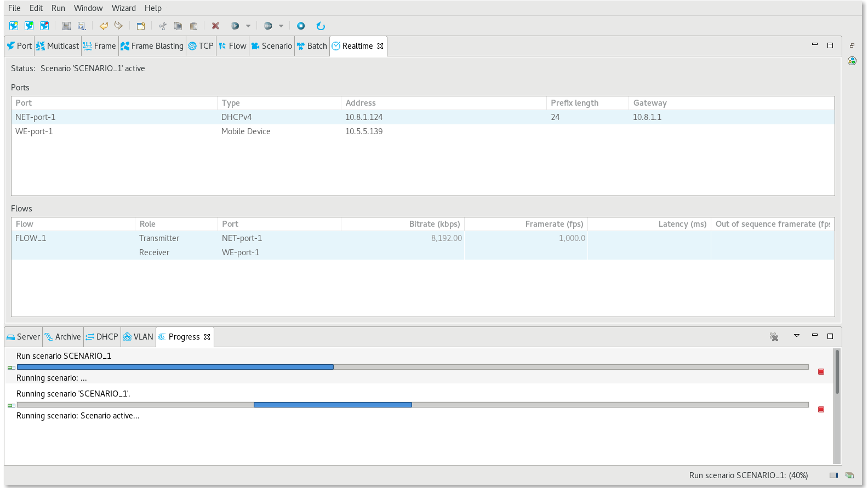Open the Progress view menu triangle
The width and height of the screenshot is (868, 488).
(797, 336)
